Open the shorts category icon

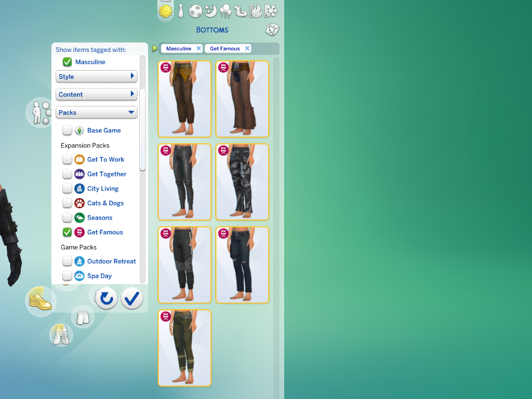(83, 317)
